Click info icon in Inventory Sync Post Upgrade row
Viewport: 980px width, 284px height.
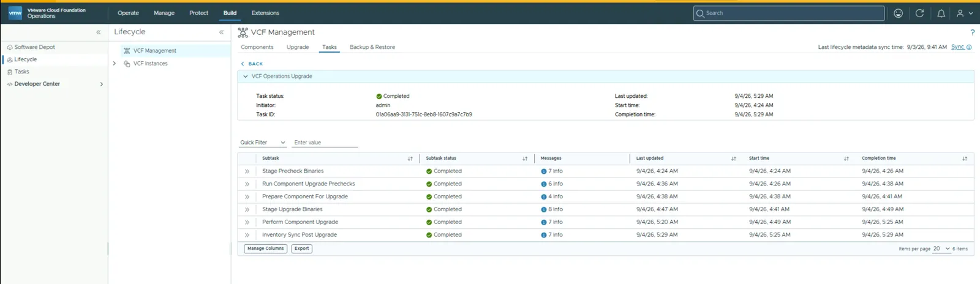(544, 235)
